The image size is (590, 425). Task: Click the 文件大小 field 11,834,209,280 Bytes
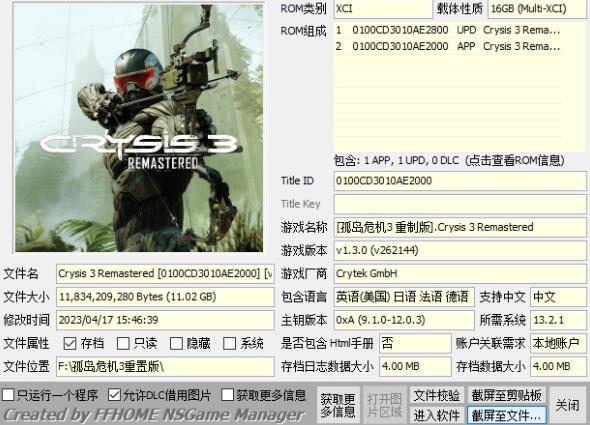click(x=165, y=297)
